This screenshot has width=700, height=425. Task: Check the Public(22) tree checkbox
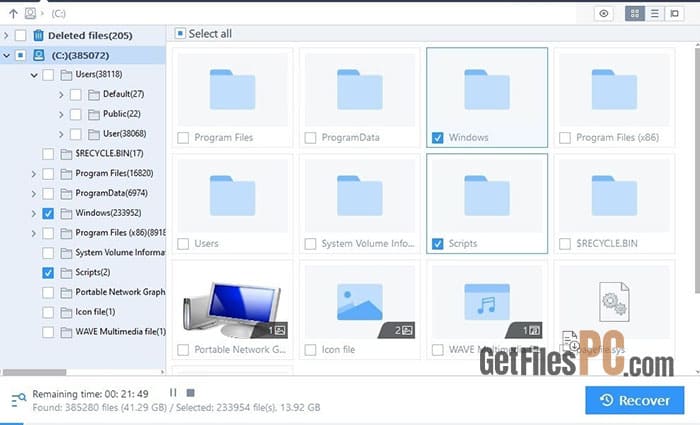pos(76,114)
